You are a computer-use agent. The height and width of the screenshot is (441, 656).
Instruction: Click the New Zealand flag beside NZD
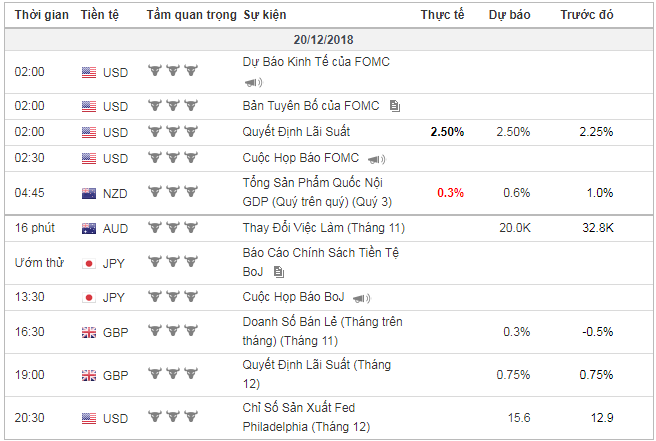[x=89, y=193]
